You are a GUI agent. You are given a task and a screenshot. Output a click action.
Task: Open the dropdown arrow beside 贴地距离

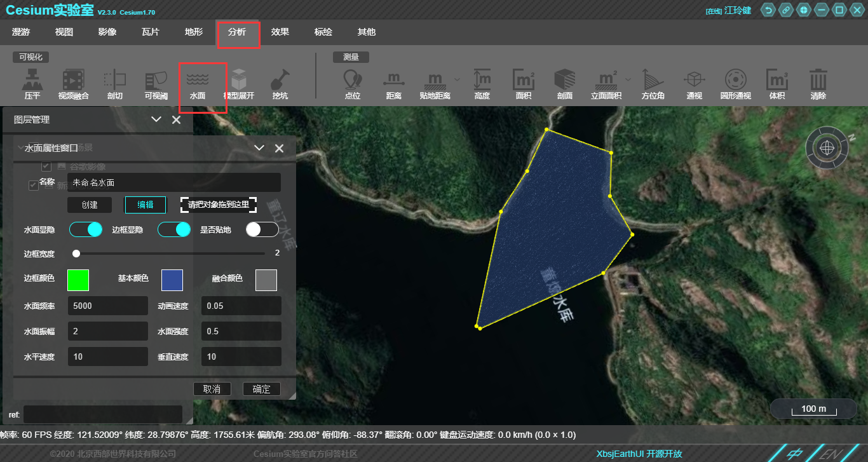(457, 79)
